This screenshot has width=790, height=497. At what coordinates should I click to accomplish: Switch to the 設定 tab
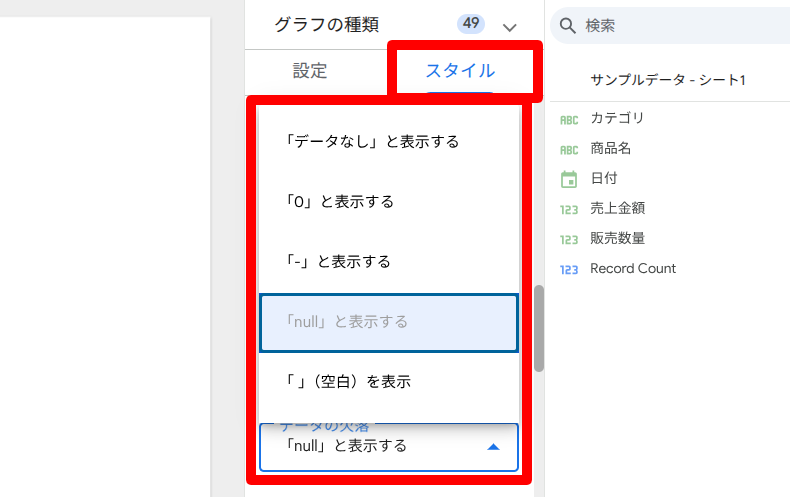click(310, 71)
